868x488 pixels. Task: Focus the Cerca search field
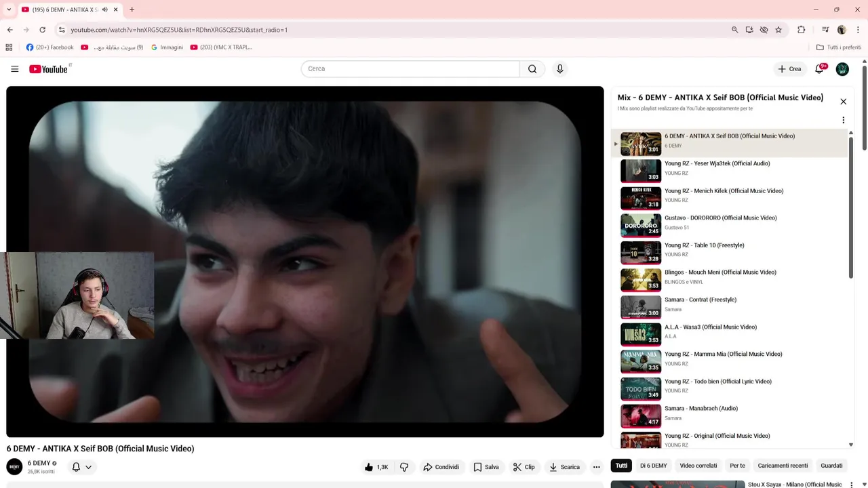coord(410,68)
